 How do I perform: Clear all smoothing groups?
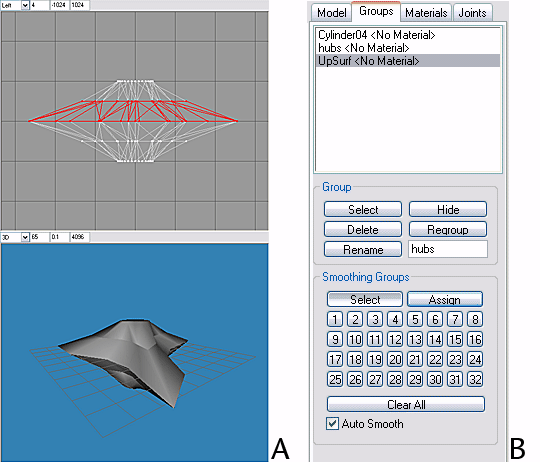[x=406, y=404]
